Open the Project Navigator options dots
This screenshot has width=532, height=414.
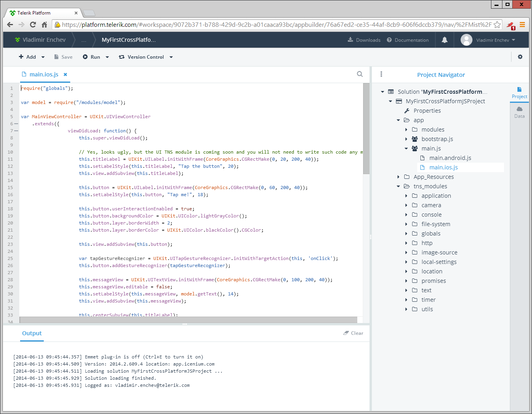point(381,74)
